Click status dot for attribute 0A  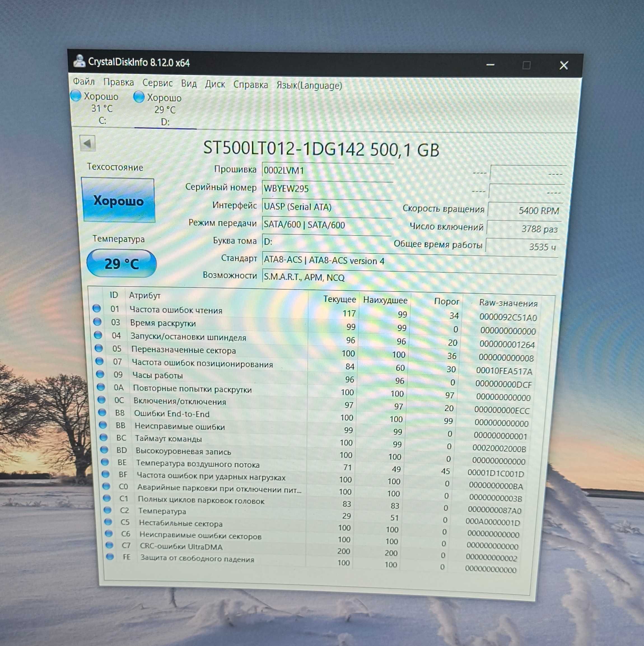(x=101, y=387)
